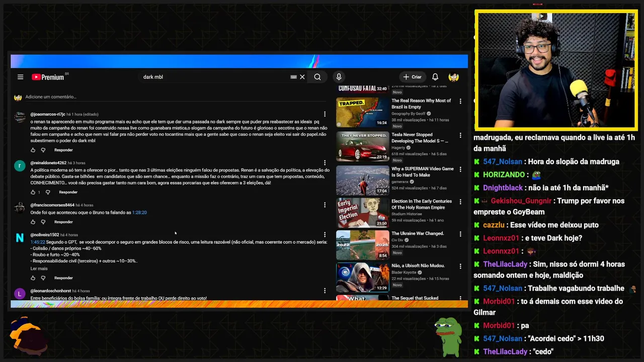Open options menu for @reinaldoneto4262 comment

[x=325, y=163]
